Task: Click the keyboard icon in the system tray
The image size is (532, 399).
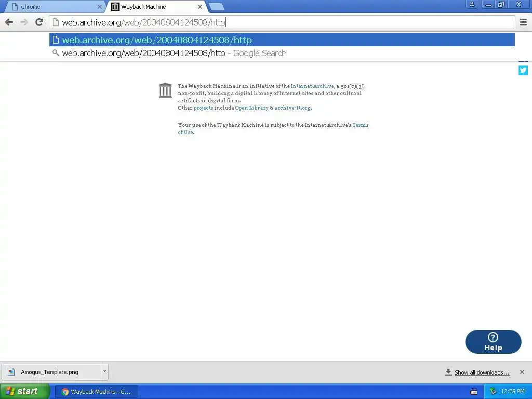Action: click(474, 392)
